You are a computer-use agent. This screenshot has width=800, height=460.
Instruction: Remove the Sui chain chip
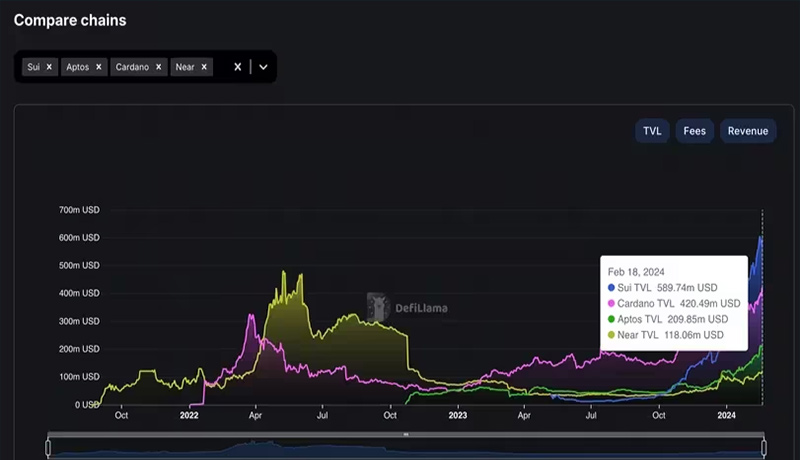(49, 67)
